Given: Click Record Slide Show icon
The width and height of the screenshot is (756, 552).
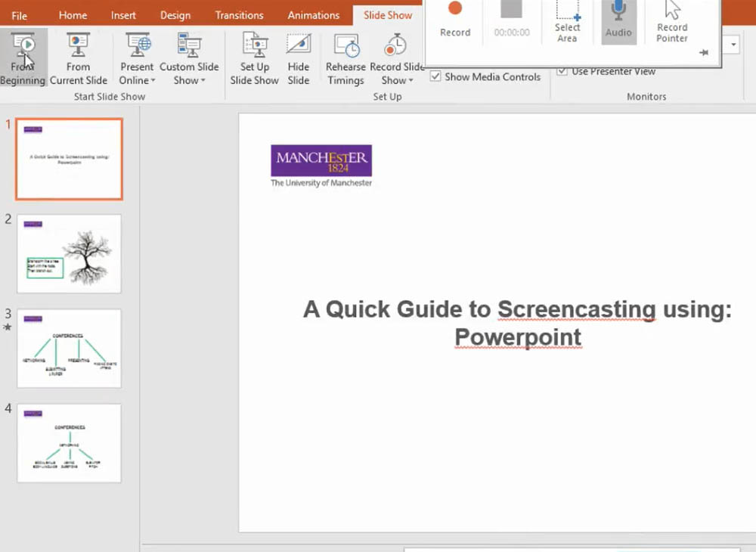Looking at the screenshot, I should point(395,45).
